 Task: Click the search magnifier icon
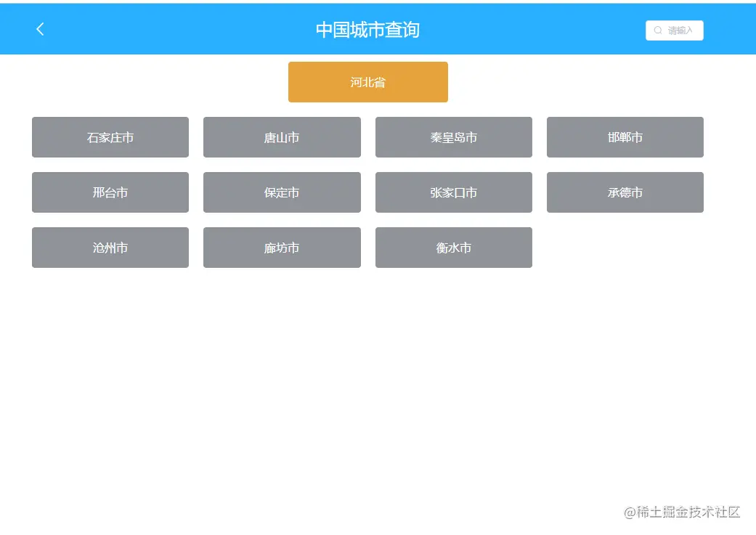pyautogui.click(x=658, y=30)
